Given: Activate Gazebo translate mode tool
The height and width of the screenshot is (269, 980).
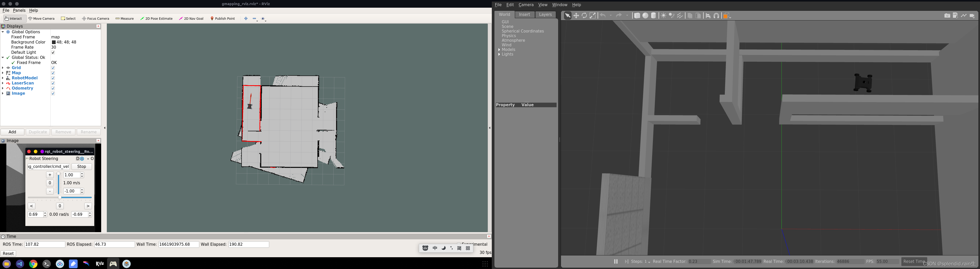Looking at the screenshot, I should coord(576,16).
